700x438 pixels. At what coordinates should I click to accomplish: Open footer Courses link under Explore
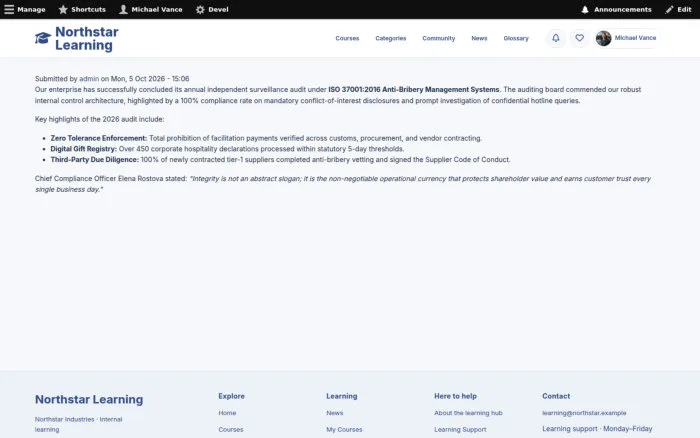231,430
